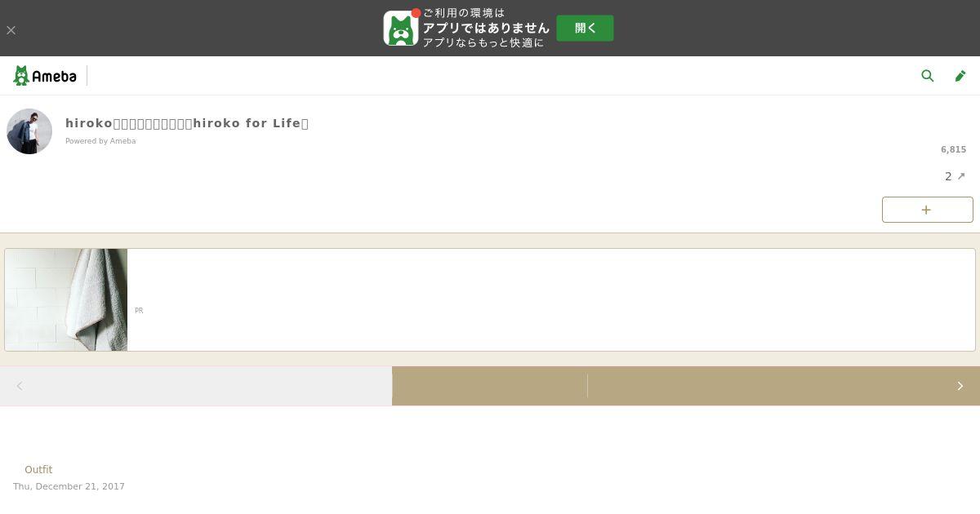Image resolution: width=980 pixels, height=514 pixels.
Task: Go to next post with right chevron
Action: 960,386
